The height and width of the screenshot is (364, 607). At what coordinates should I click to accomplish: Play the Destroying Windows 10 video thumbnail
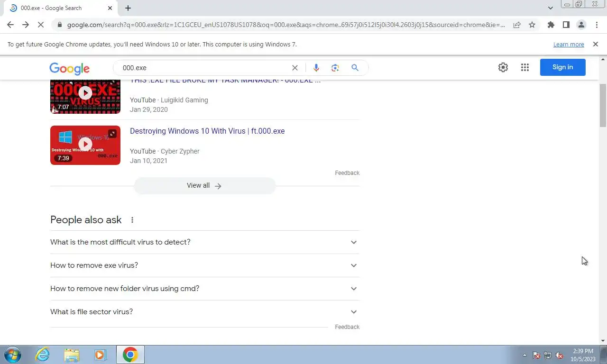(85, 145)
